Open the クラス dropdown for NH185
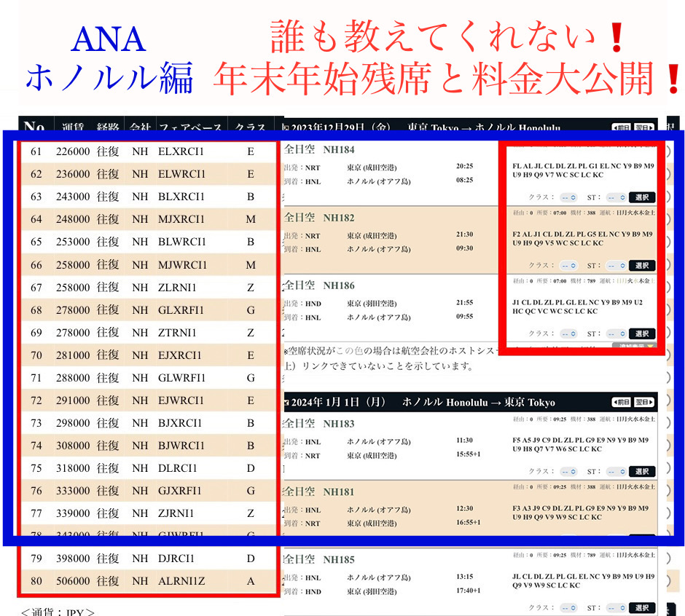The height and width of the screenshot is (616, 685). click(x=569, y=608)
